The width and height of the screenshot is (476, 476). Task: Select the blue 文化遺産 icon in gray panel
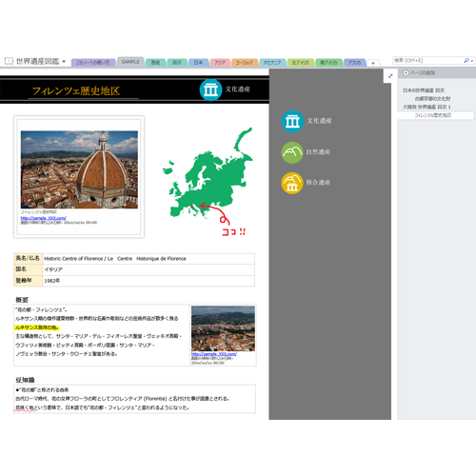[292, 121]
